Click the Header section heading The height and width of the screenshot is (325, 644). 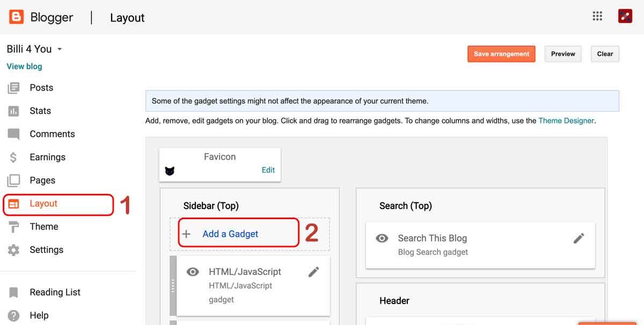[394, 301]
